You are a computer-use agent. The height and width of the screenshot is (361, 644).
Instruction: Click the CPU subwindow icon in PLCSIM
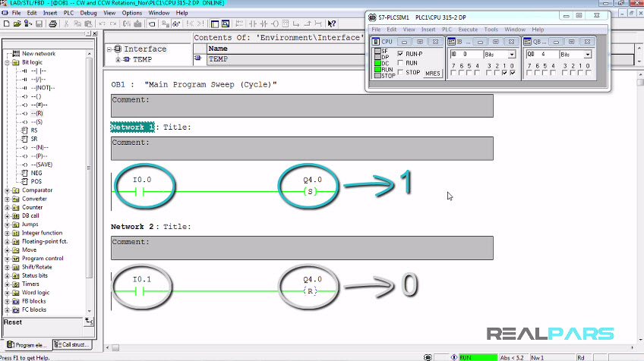coord(376,42)
